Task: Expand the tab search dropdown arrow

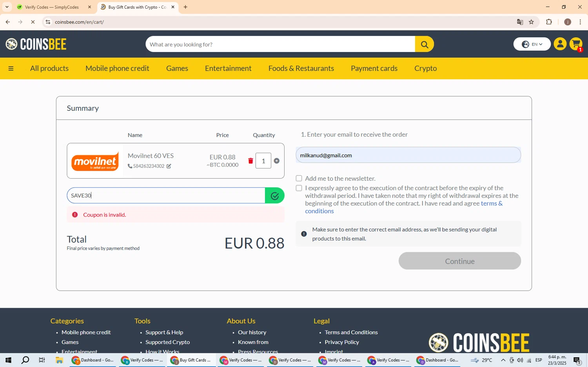Action: coord(7,7)
